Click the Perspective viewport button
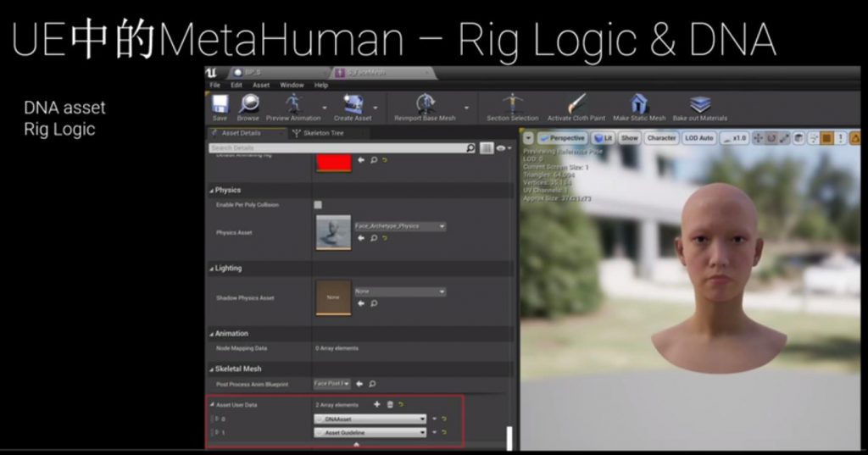The image size is (868, 455). pos(562,138)
